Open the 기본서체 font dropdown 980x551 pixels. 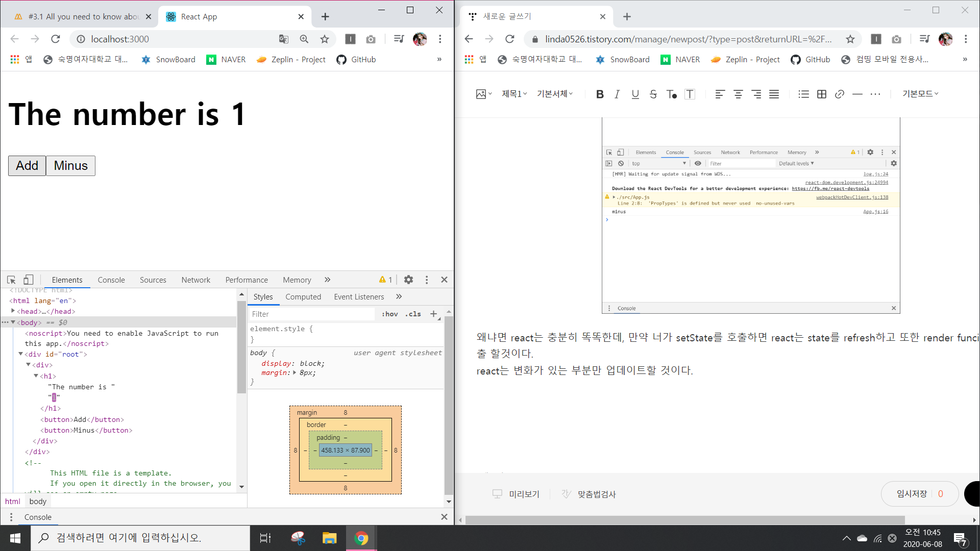(555, 94)
